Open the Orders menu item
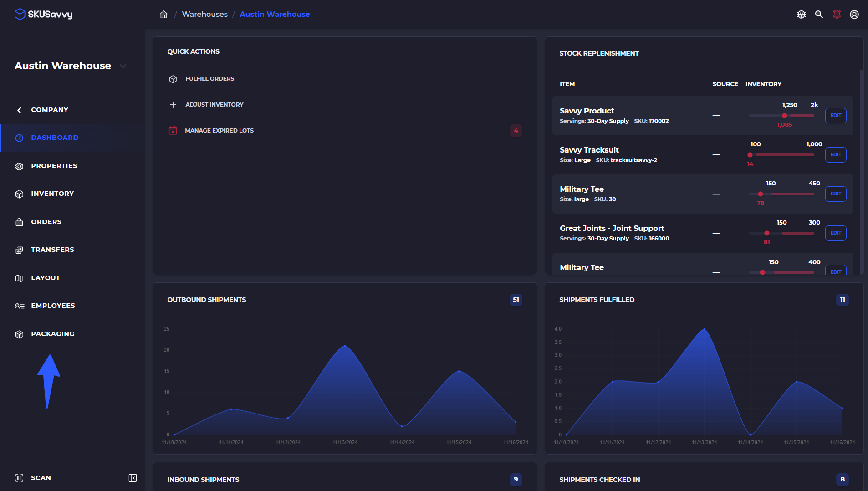 pos(72,222)
